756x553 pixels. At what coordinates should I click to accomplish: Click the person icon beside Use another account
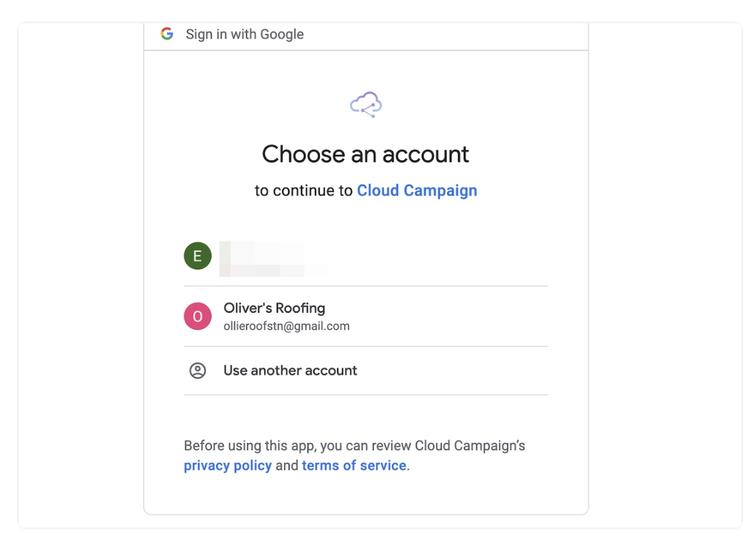point(197,370)
